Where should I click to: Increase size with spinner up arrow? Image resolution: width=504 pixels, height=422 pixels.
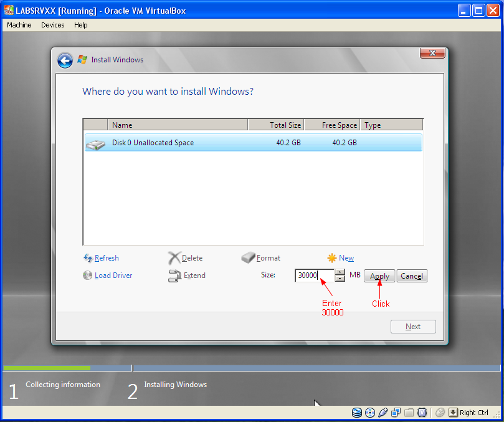click(x=340, y=272)
